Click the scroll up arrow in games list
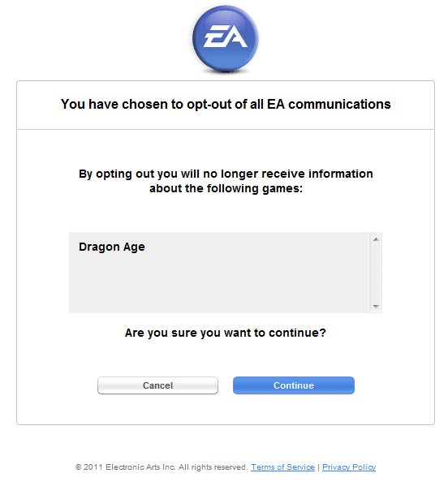The width and height of the screenshot is (448, 486). pyautogui.click(x=376, y=239)
